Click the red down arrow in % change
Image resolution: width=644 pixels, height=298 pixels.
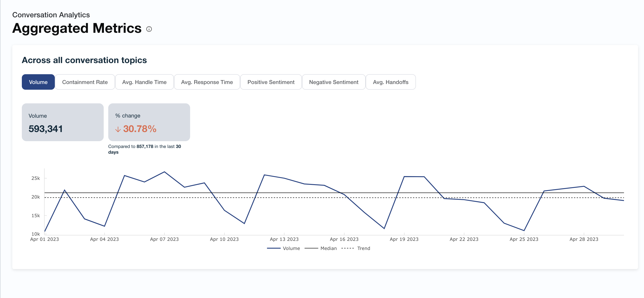click(x=118, y=129)
